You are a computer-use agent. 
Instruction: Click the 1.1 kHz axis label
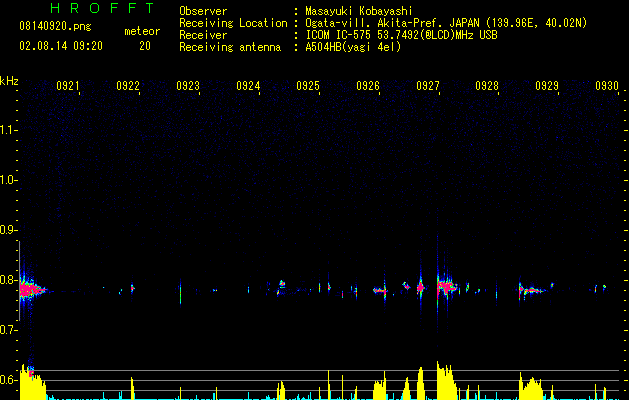point(8,130)
